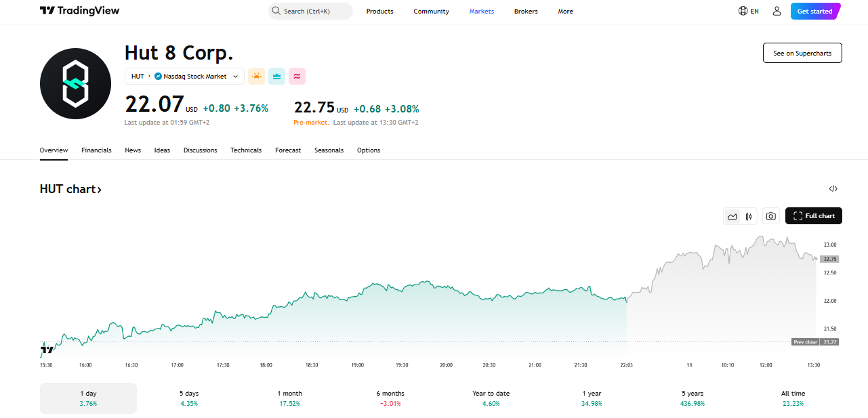Switch to candlestick chart type
868x418 pixels.
[x=749, y=216]
